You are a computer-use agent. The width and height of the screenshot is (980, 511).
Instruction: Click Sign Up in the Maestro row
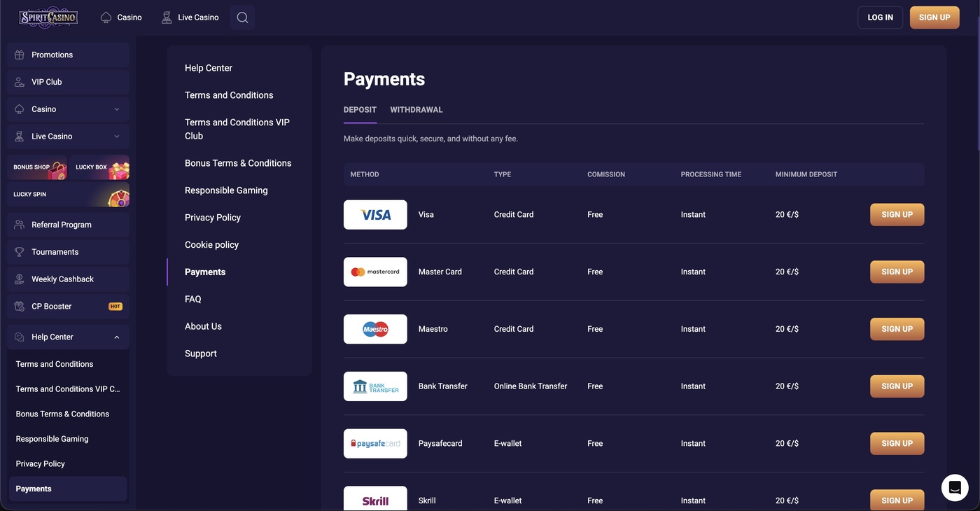click(897, 329)
